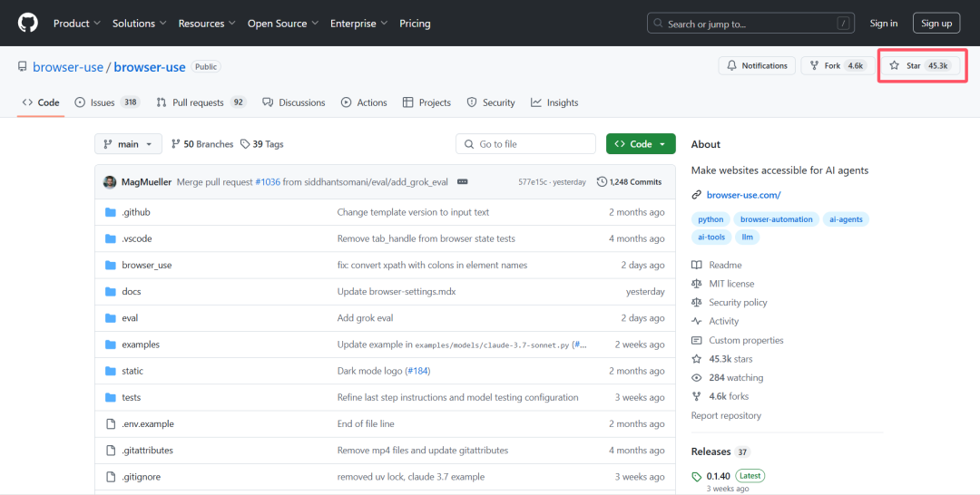Select the ai-tools topic tag

coord(711,238)
